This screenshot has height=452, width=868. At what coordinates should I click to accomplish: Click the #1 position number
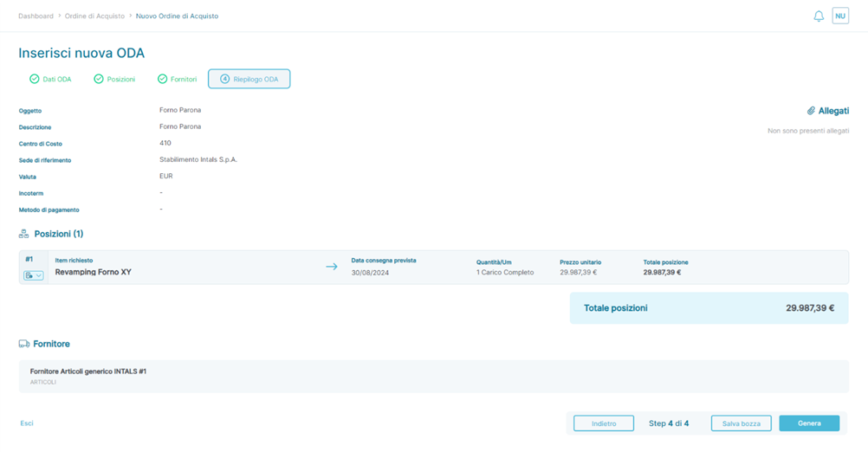[29, 259]
